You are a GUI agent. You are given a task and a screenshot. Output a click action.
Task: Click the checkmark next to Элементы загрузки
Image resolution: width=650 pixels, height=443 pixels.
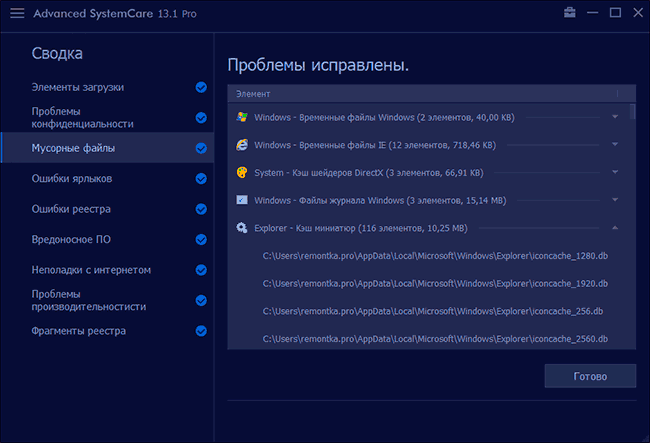(201, 87)
